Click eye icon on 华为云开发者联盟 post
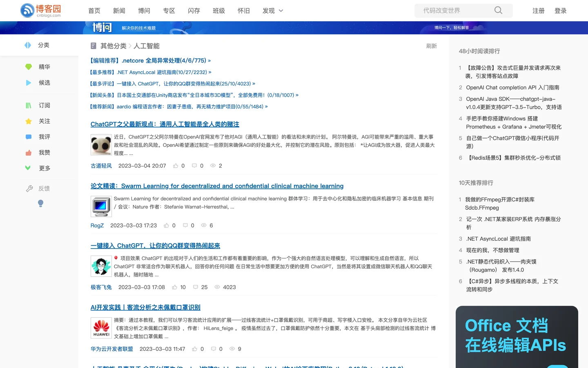Screen dimensions: 588x368 [232, 349]
